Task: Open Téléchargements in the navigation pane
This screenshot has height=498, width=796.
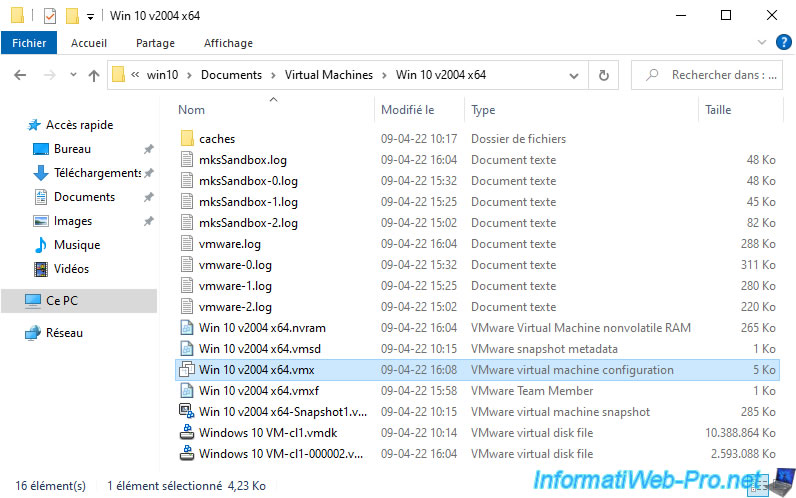Action: pos(97,173)
